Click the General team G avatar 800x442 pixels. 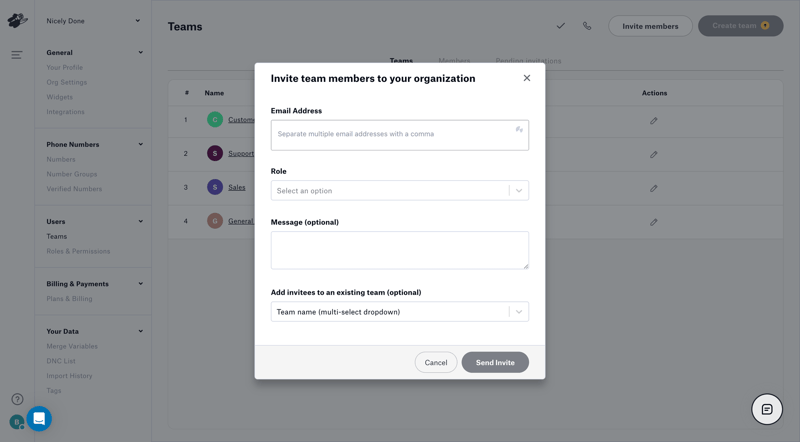(215, 221)
